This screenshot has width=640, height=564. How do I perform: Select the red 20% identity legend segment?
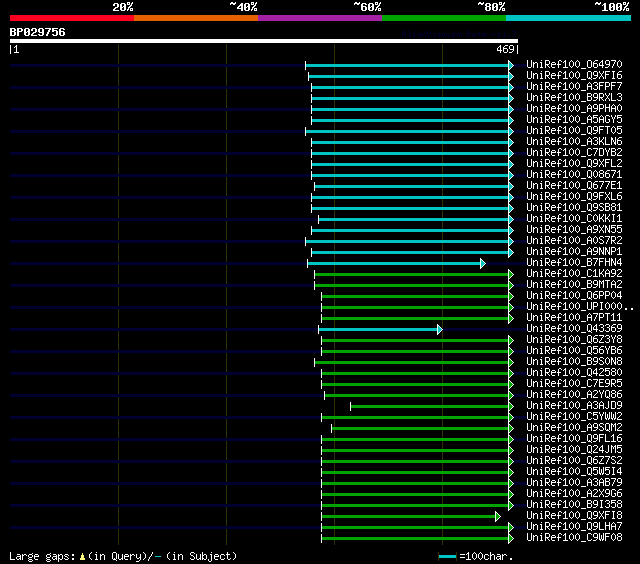[72, 18]
